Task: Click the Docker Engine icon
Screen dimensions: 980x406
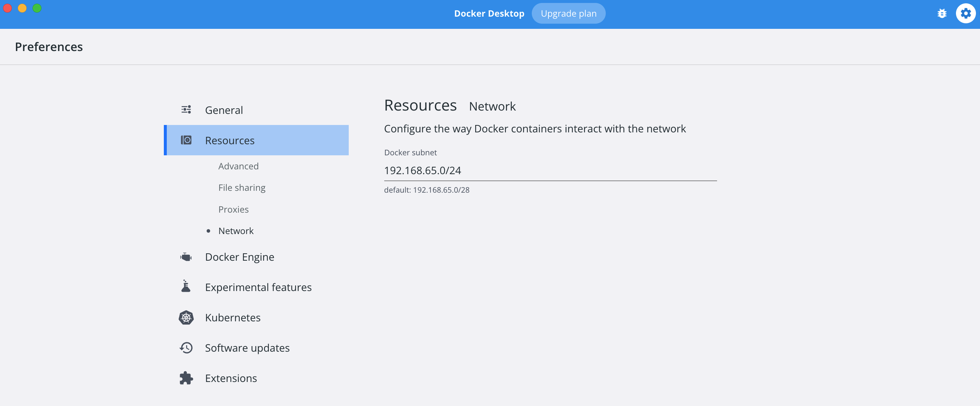Action: click(x=186, y=257)
